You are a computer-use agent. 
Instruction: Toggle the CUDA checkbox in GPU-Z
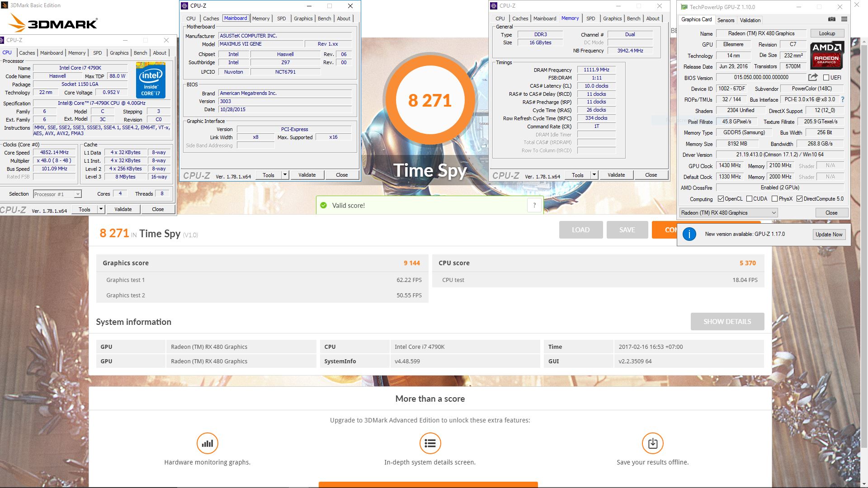coord(749,199)
